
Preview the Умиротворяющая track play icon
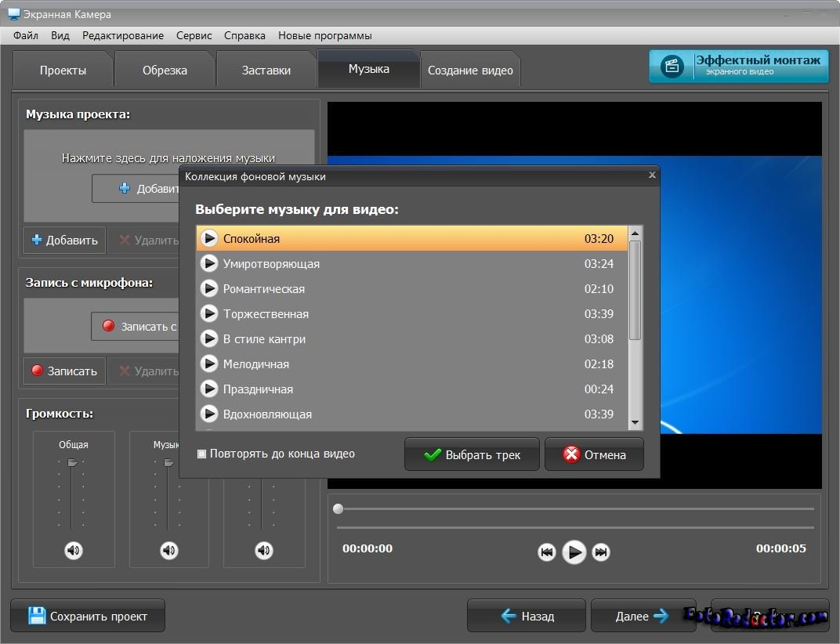[209, 263]
